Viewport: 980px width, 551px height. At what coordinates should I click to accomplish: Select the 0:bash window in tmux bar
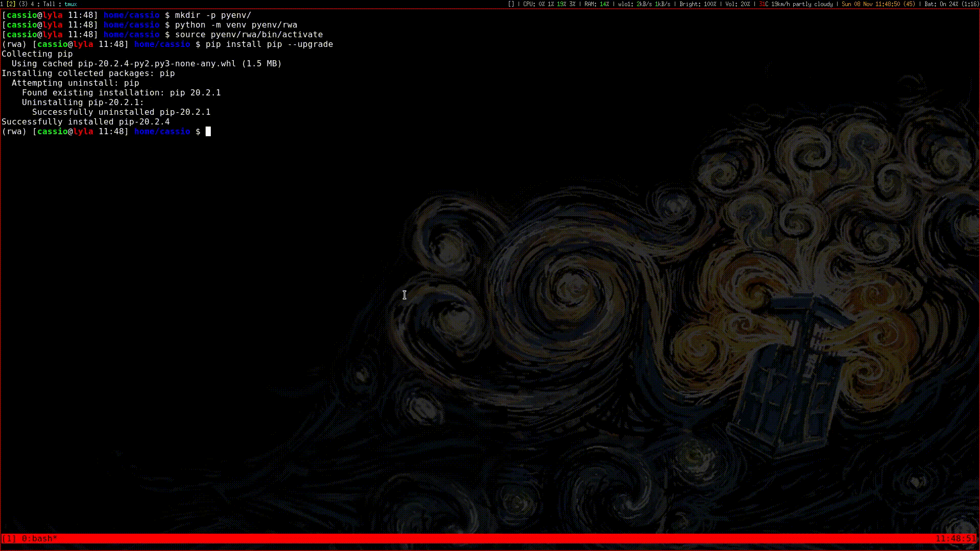[39, 539]
